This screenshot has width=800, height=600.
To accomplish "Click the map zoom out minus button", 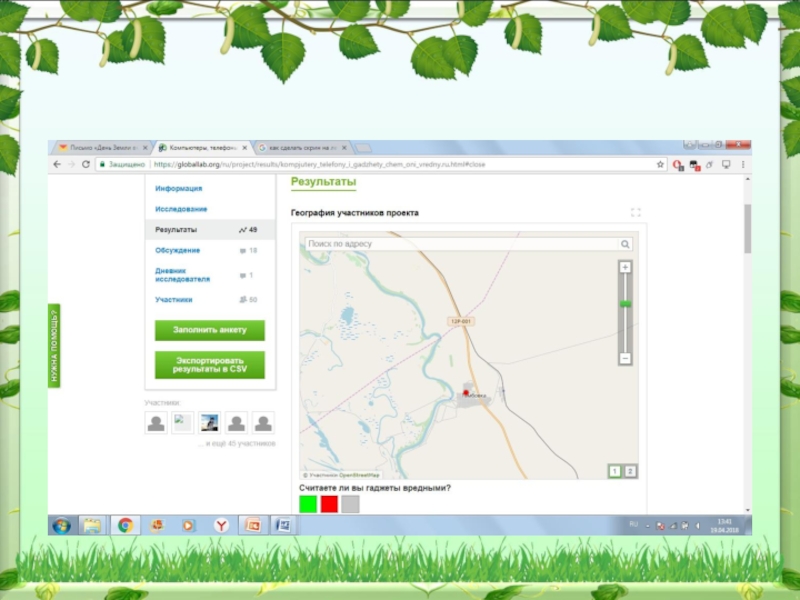I will pos(625,358).
